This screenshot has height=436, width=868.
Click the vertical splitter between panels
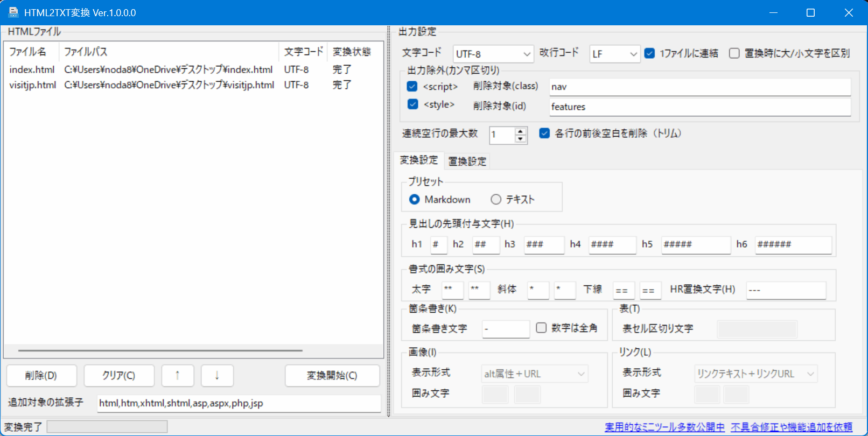click(x=388, y=221)
